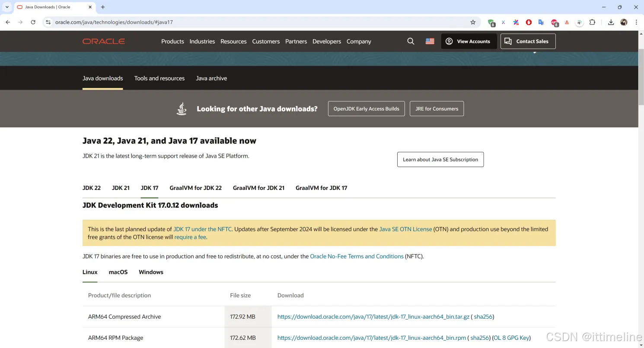Download jdk-17_linux-aarch64_bin.rpm link
644x348 pixels.
point(372,338)
